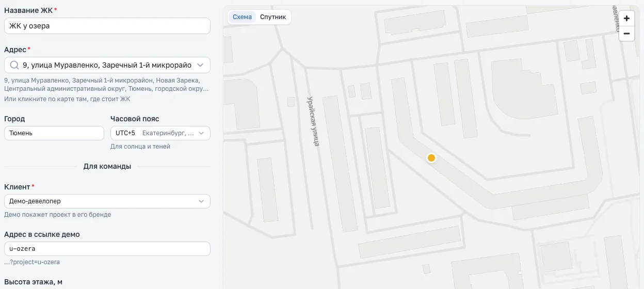
Task: Click the Клиент field label
Action: point(19,187)
